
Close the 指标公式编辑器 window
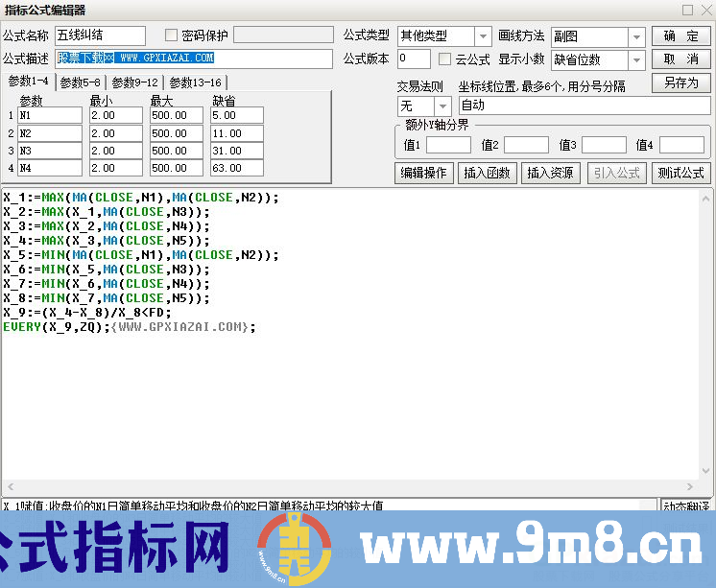(x=706, y=10)
